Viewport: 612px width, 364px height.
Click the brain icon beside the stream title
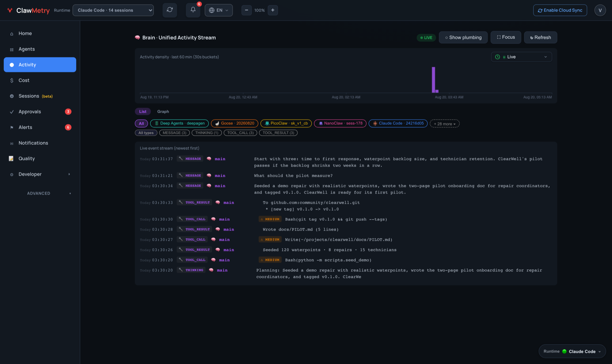click(137, 37)
